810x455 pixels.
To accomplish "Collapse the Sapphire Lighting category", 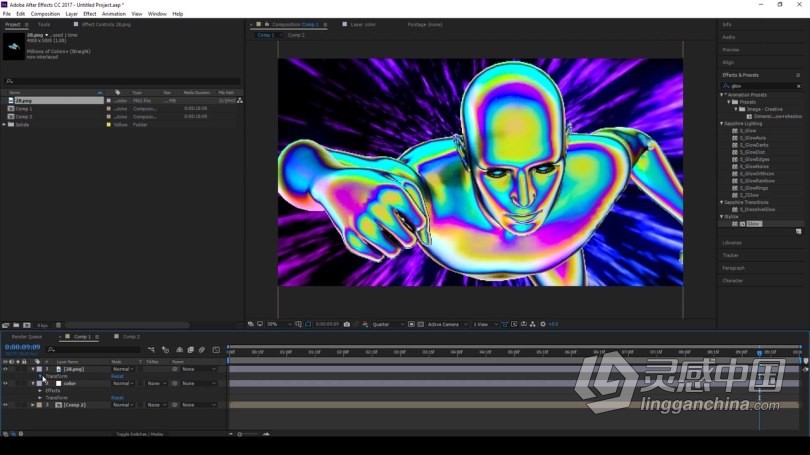I will pyautogui.click(x=722, y=123).
